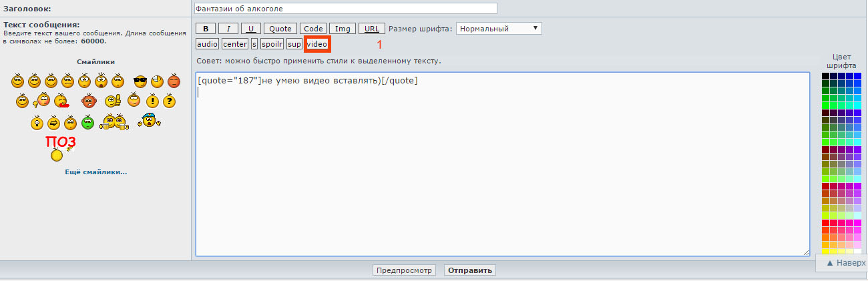
Task: Insert the police cap smiley
Action: pos(148,121)
